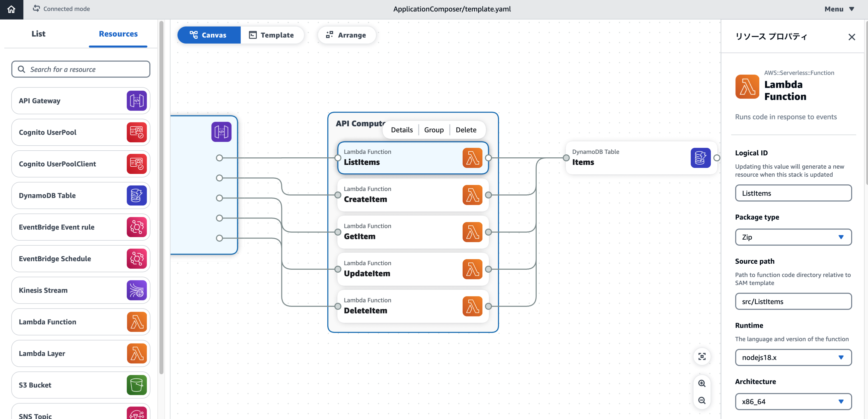Viewport: 868px width, 419px height.
Task: Switch to the Resources tab
Action: (118, 34)
